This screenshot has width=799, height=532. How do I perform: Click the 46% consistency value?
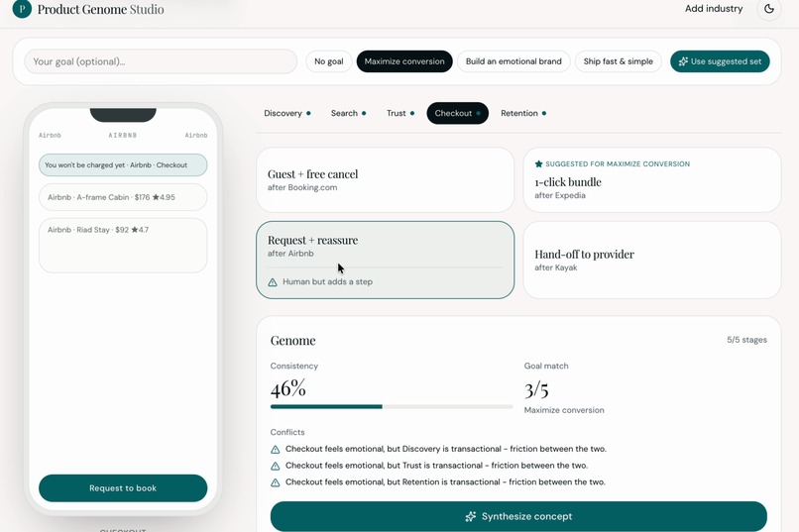coord(288,389)
